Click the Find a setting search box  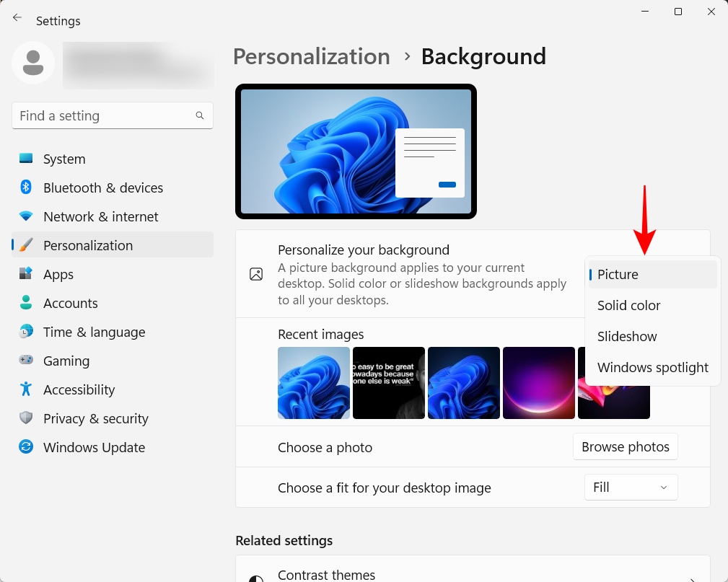113,115
